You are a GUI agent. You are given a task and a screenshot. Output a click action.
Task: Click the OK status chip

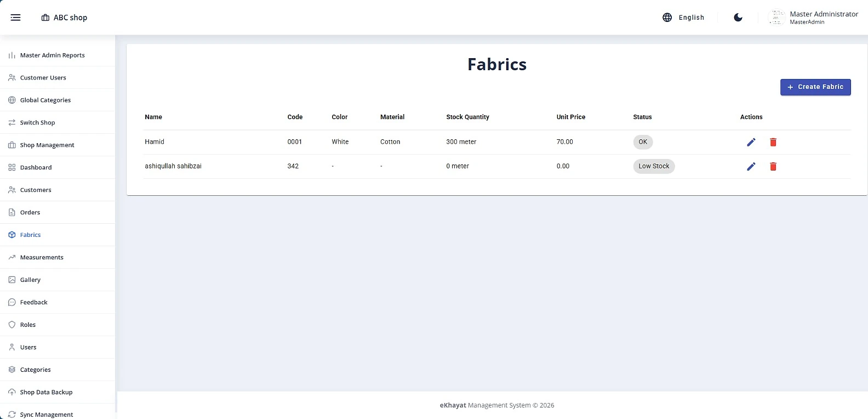(x=643, y=142)
